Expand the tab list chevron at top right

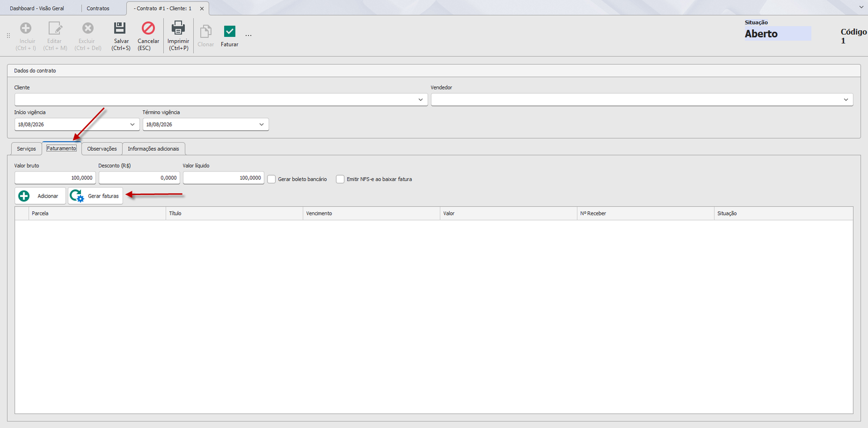tap(861, 7)
